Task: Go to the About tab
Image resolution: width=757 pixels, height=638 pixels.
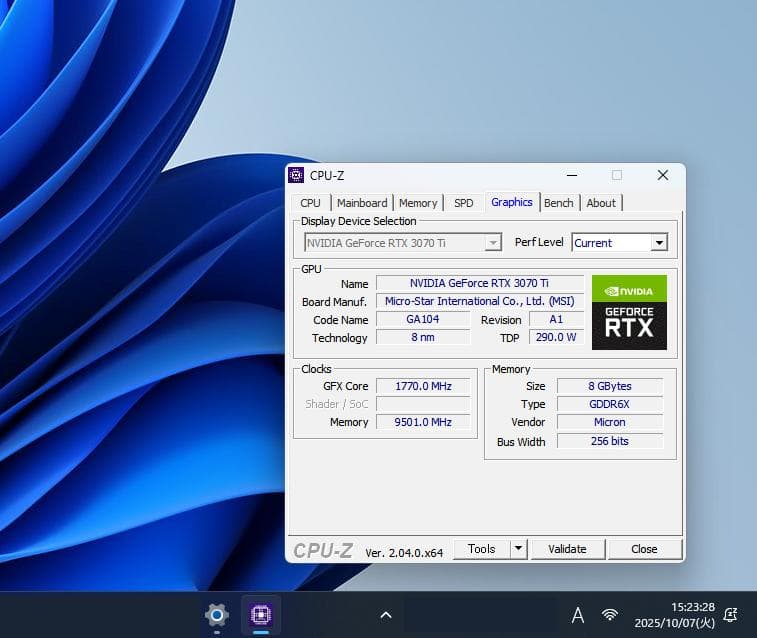Action: click(601, 203)
